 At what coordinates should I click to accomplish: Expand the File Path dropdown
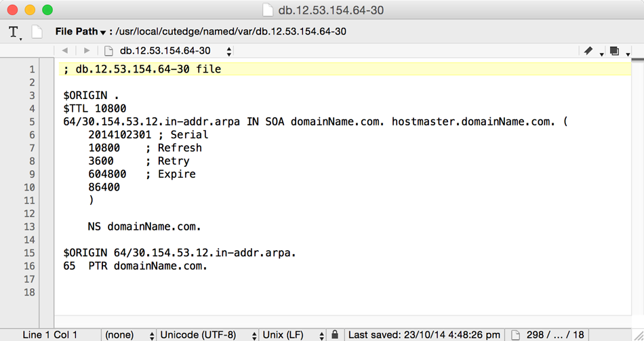pyautogui.click(x=81, y=32)
